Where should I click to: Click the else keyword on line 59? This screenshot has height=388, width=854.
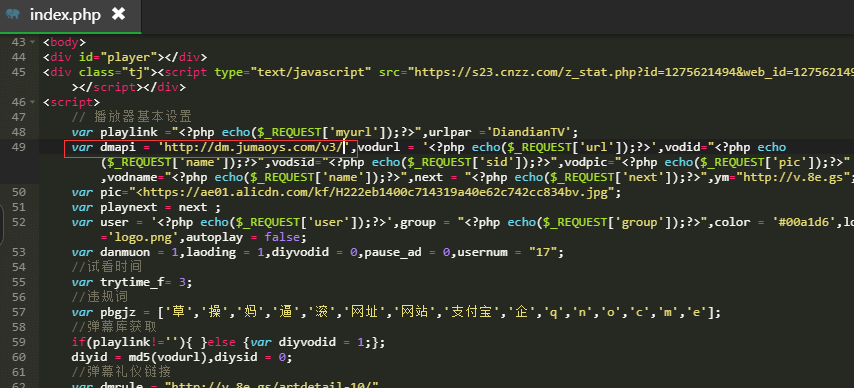click(x=222, y=342)
